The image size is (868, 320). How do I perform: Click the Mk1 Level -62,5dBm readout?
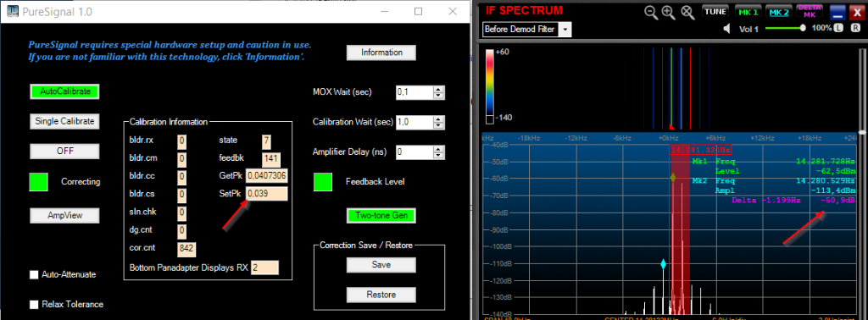786,171
